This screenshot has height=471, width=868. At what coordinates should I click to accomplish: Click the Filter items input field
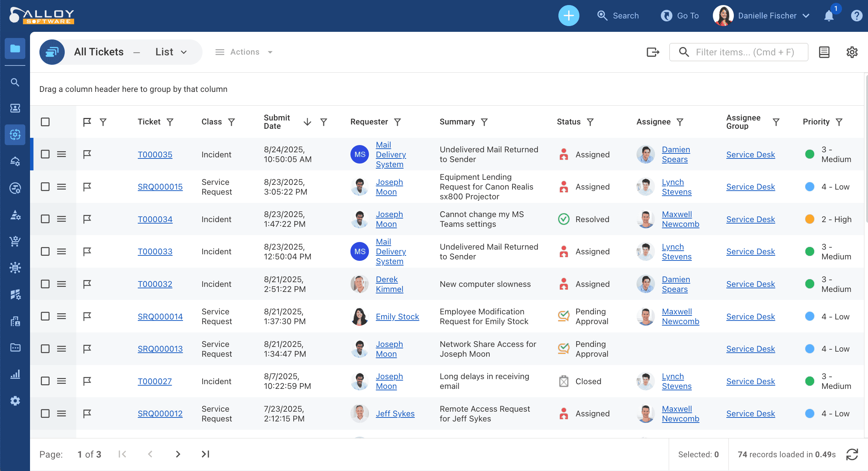click(745, 52)
